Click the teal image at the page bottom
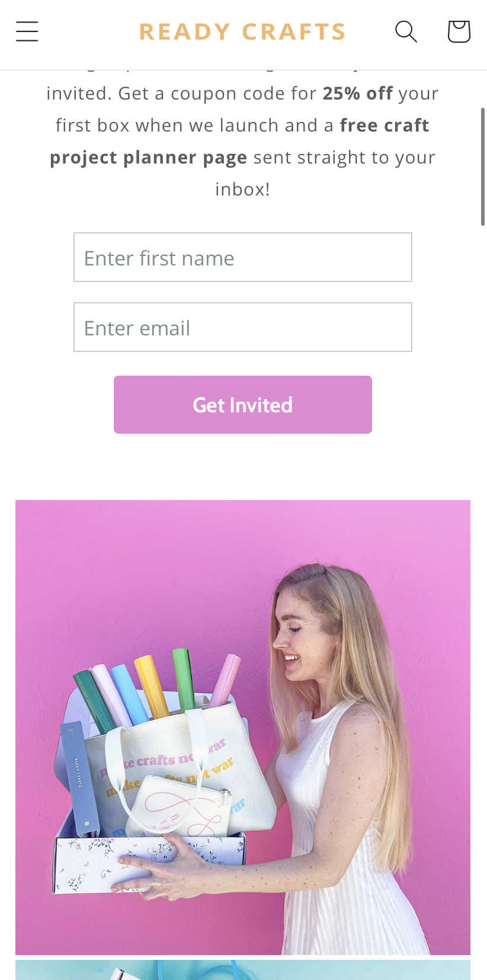This screenshot has height=980, width=487. pos(243,970)
